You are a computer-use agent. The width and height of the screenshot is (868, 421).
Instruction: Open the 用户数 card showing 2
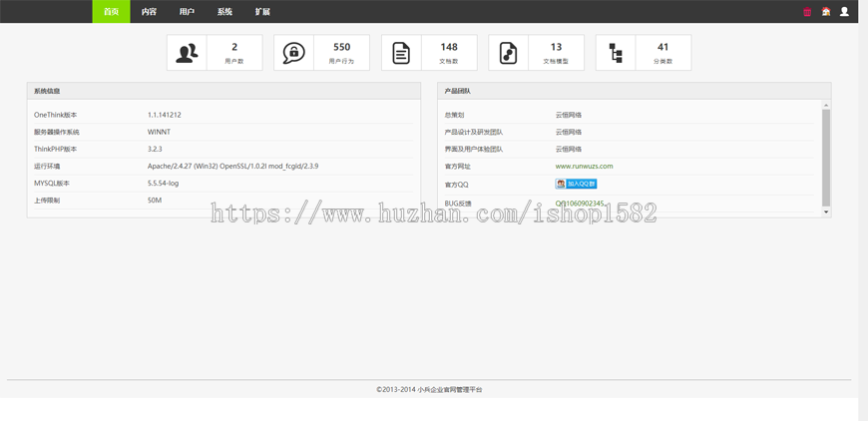(215, 53)
